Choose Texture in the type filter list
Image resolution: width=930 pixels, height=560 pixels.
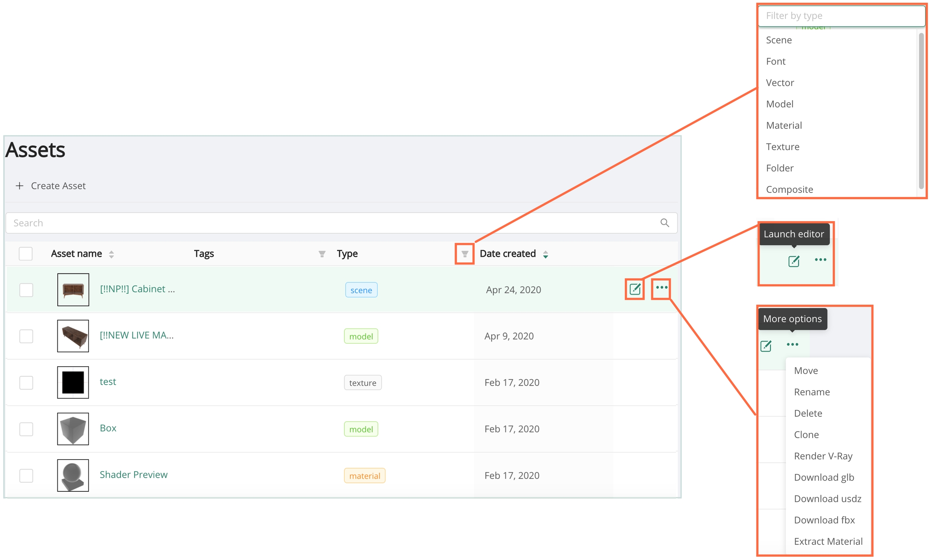tap(783, 147)
